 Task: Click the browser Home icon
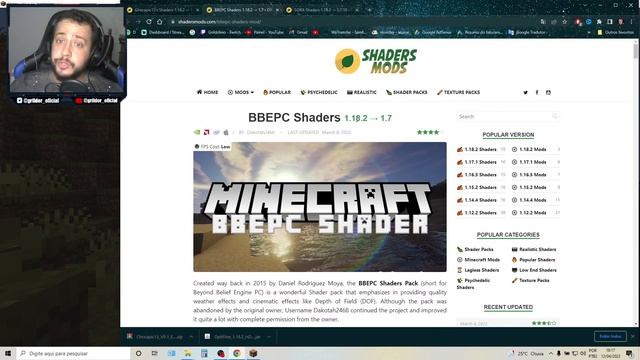coord(160,22)
